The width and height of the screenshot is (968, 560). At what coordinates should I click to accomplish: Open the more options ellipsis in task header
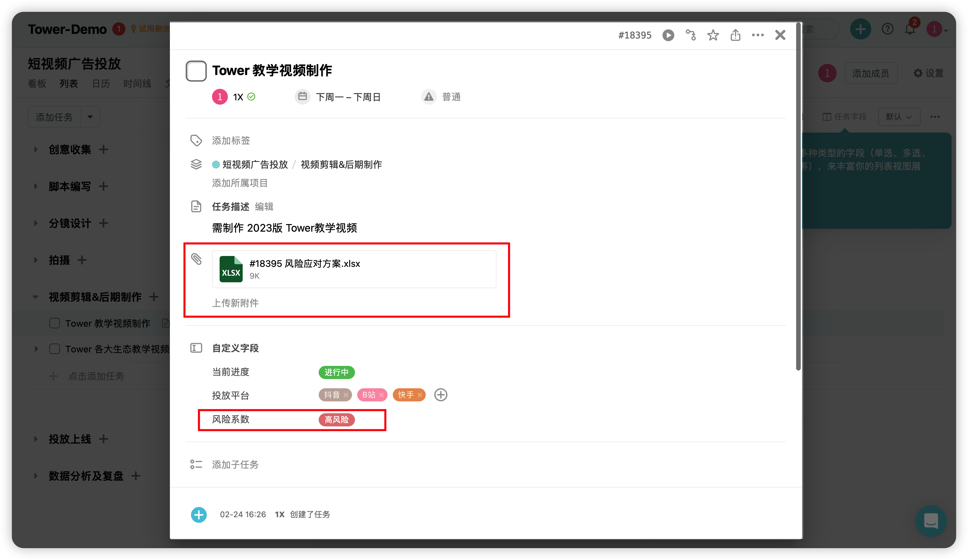(758, 35)
